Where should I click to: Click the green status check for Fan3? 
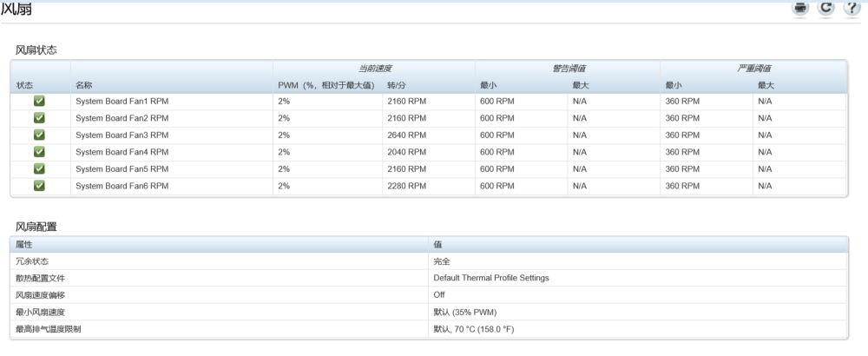(x=39, y=135)
